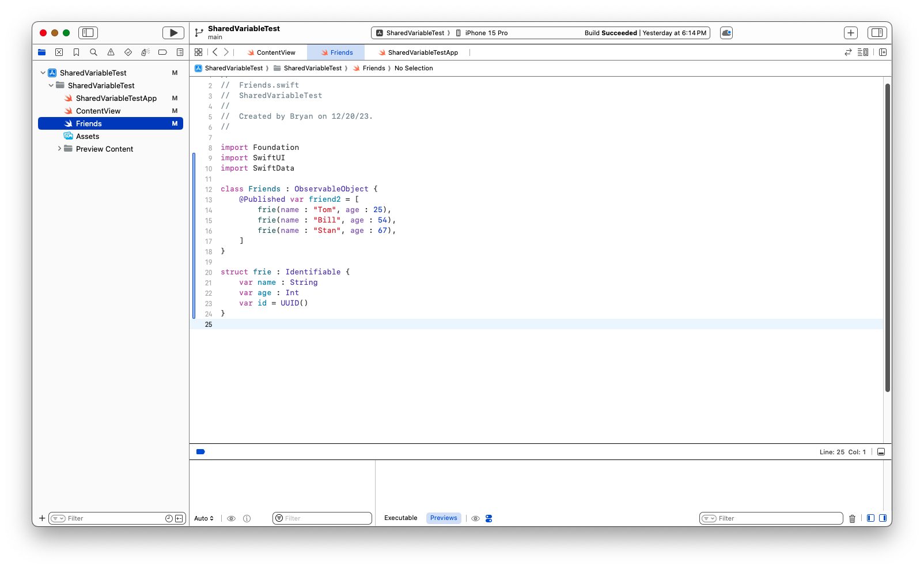Open the Auto variables scope dropdown
The width and height of the screenshot is (924, 569).
(204, 518)
